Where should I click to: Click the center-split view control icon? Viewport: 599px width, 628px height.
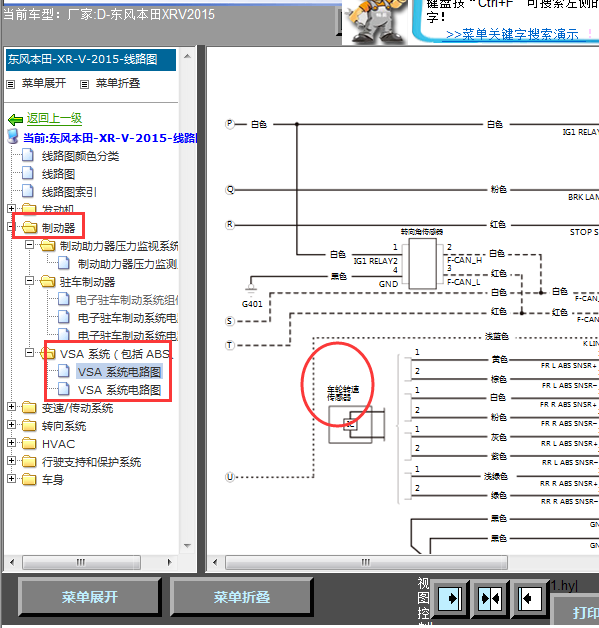[x=490, y=599]
